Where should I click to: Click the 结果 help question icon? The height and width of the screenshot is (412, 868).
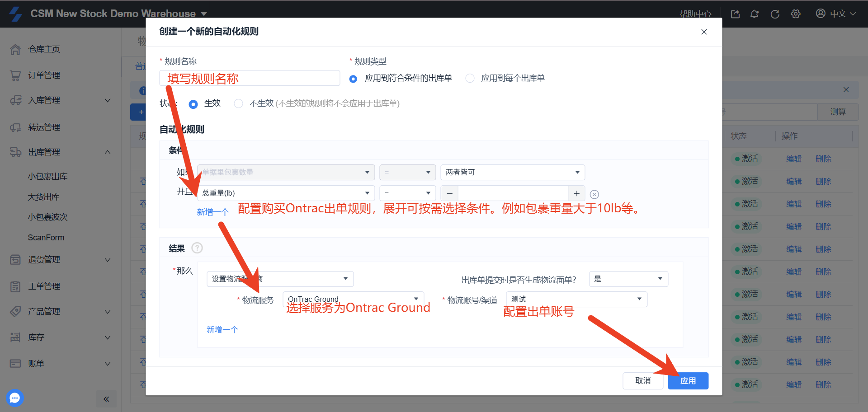[197, 248]
